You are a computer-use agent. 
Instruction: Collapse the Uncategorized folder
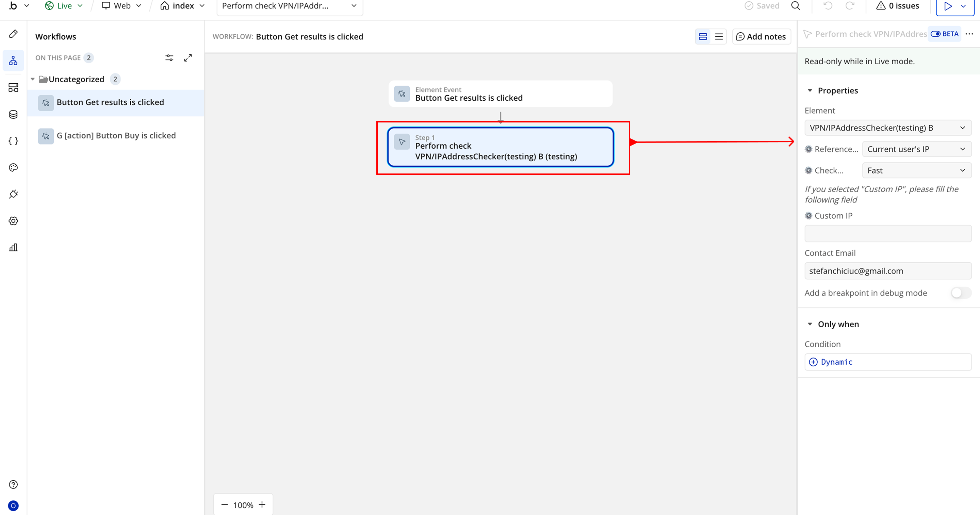tap(33, 79)
